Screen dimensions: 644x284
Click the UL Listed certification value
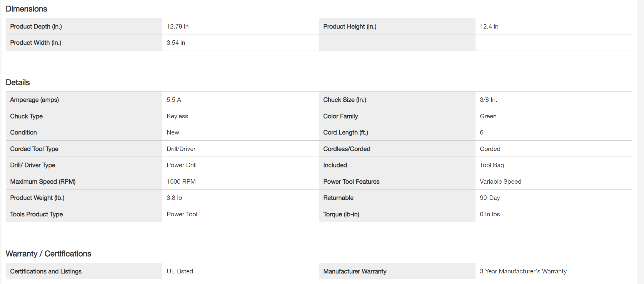click(x=180, y=271)
